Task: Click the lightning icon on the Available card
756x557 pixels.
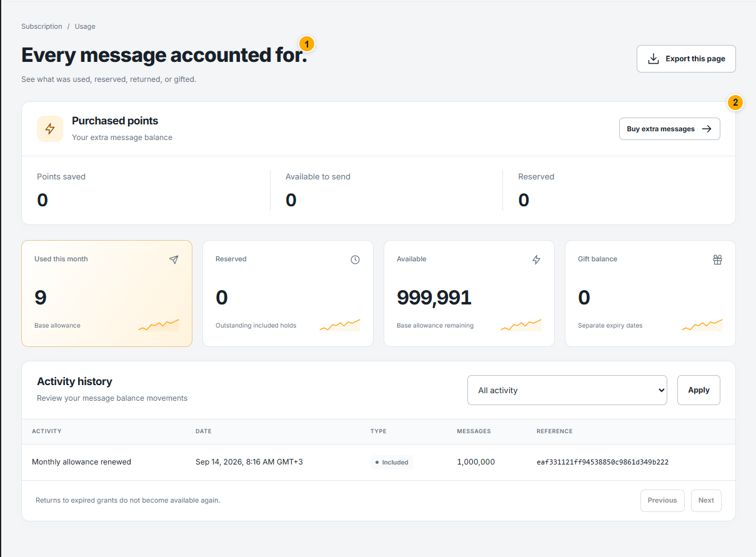Action: point(536,259)
